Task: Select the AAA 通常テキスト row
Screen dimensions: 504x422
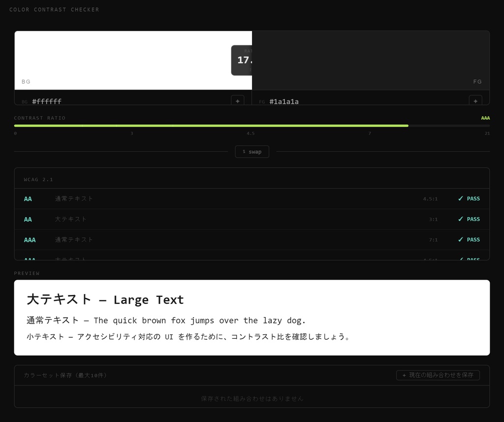Action: click(252, 240)
